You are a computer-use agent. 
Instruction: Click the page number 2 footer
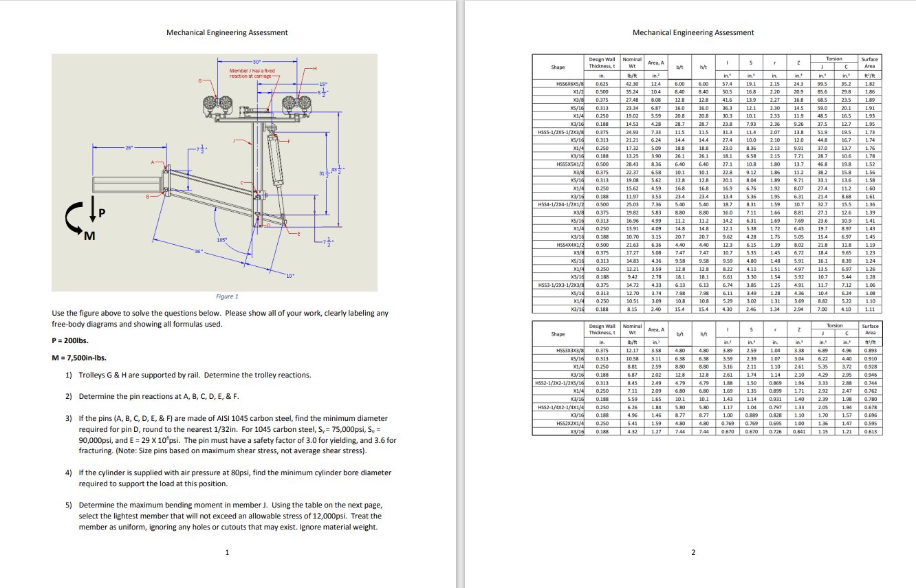(x=693, y=552)
